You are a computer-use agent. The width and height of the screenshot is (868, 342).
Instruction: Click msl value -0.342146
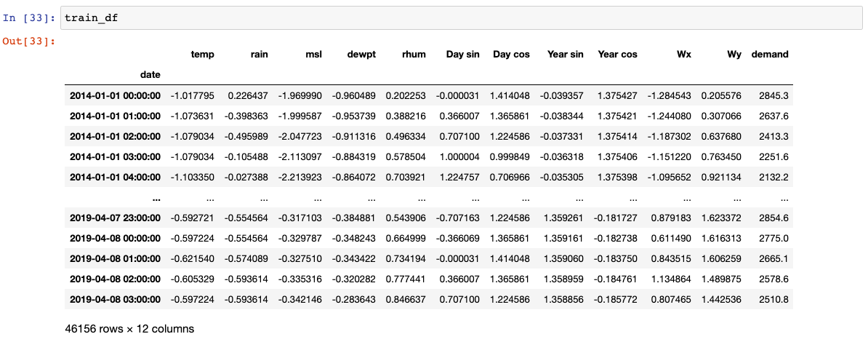300,299
